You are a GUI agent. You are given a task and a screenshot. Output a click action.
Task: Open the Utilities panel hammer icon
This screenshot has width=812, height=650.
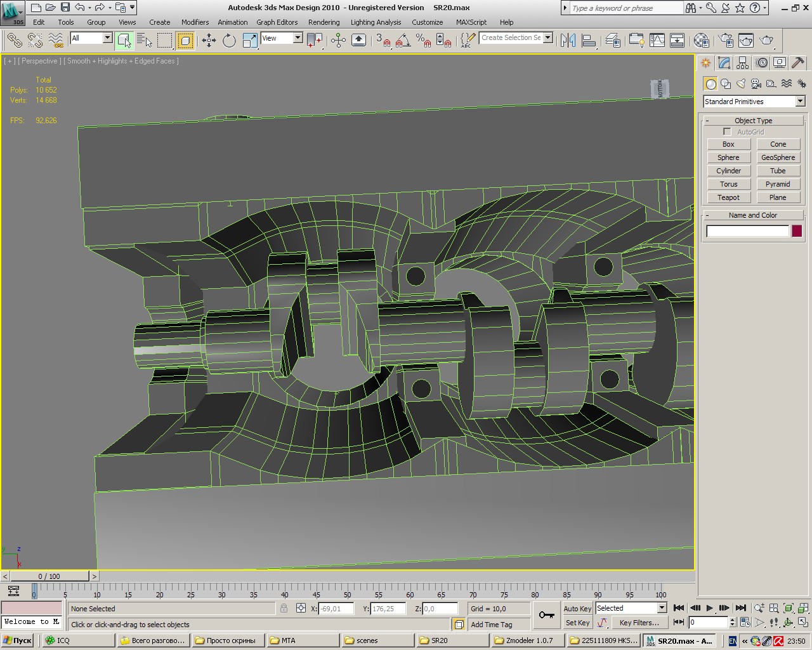798,63
